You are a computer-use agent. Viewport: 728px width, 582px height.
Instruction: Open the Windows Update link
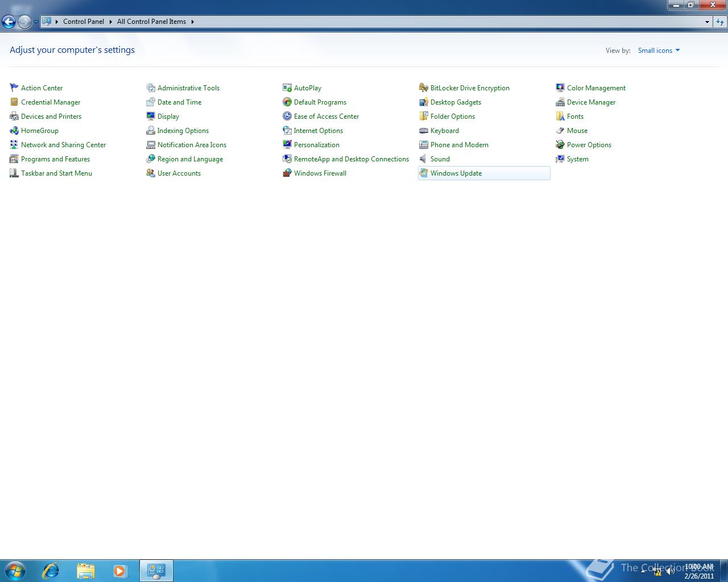pos(456,173)
